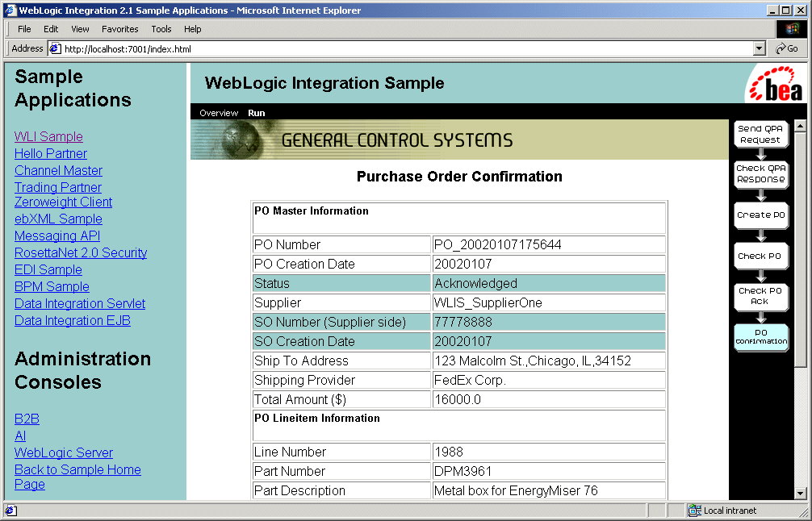Click the Check PO Ack step icon
Viewport: 812px width, 521px height.
[x=760, y=296]
